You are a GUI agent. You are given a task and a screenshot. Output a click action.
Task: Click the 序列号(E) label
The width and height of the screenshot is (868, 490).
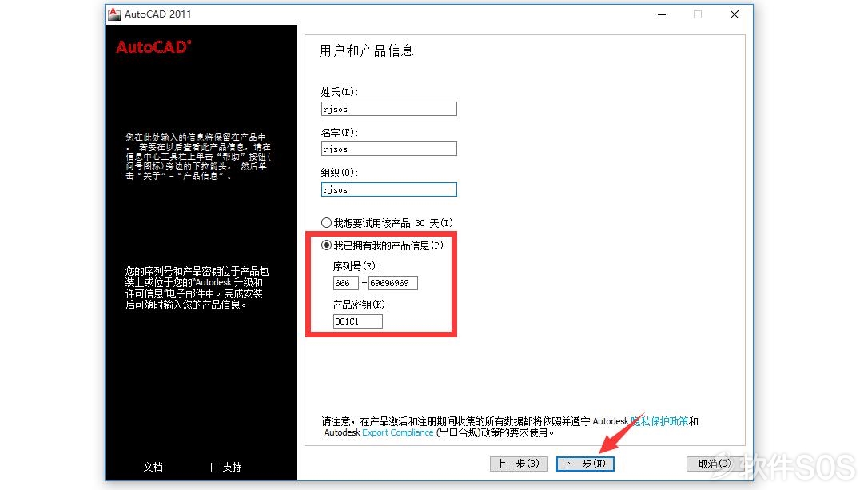[x=356, y=266]
